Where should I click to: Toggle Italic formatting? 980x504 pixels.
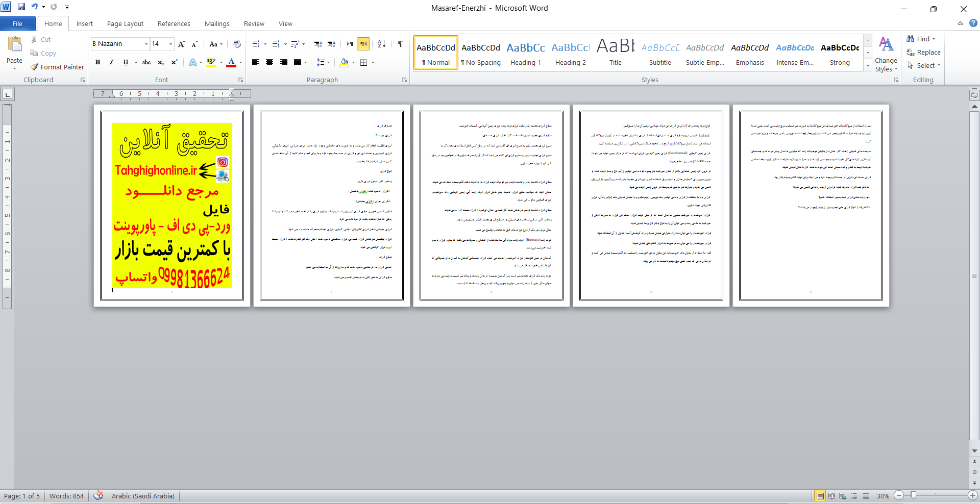click(111, 62)
